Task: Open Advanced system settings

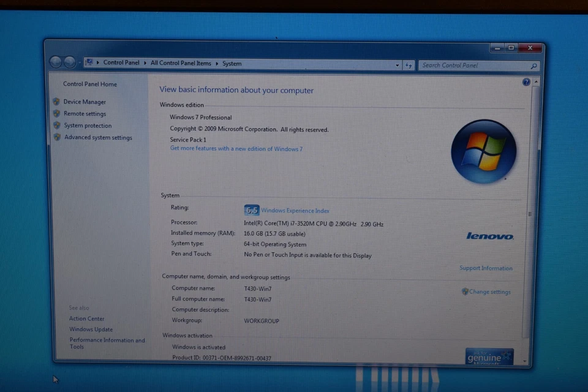Action: coord(99,137)
